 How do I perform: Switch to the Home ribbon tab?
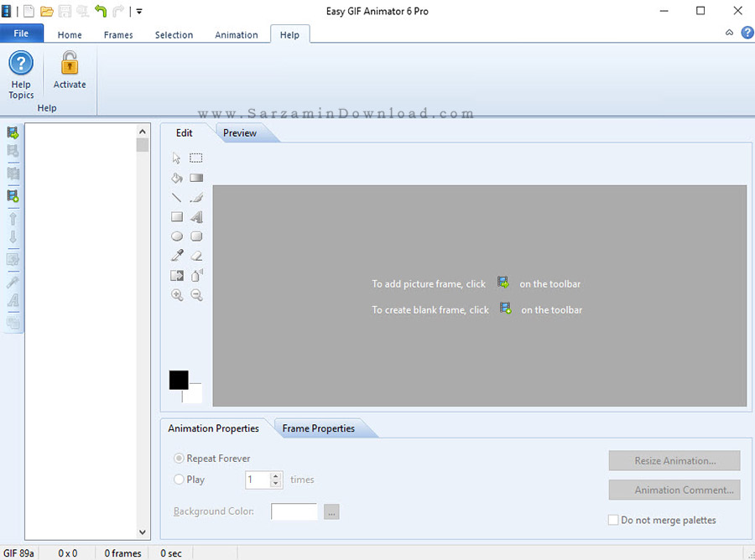pos(70,34)
